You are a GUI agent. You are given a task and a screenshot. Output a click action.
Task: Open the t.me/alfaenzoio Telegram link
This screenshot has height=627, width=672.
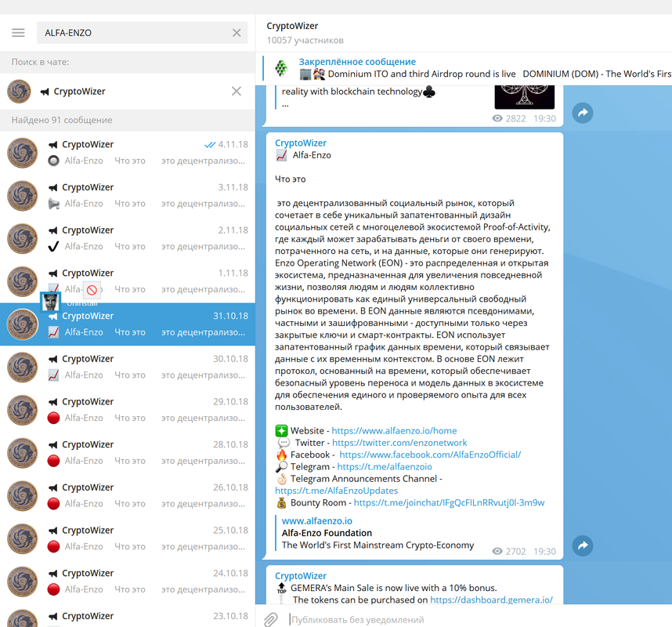[385, 466]
